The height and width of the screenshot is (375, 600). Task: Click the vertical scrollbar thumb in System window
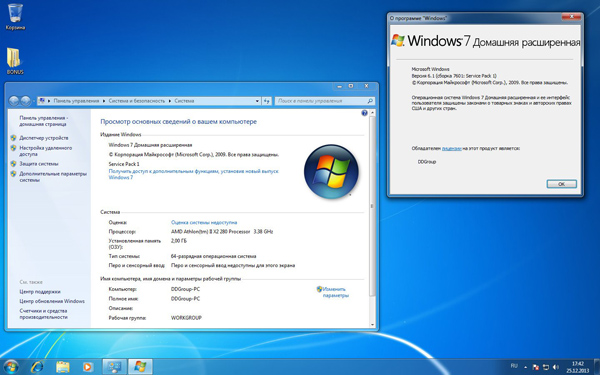(x=372, y=206)
